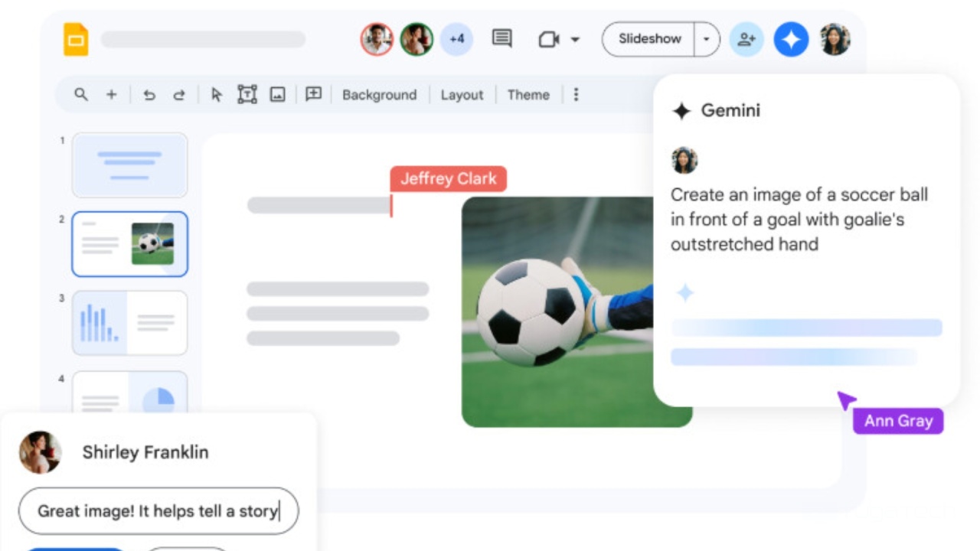The image size is (980, 551).
Task: Share the presentation with add-person icon
Action: click(x=746, y=40)
